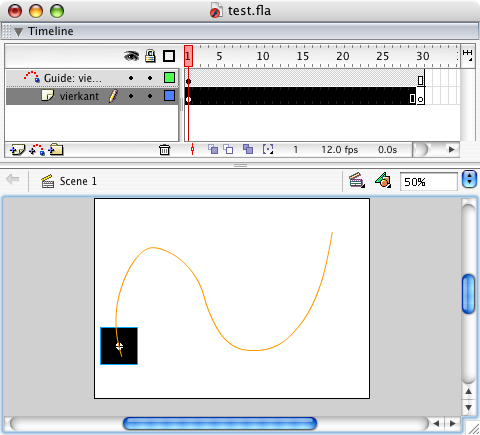480x435 pixels.
Task: Open the Modify Onion Markers menu
Action: (268, 149)
